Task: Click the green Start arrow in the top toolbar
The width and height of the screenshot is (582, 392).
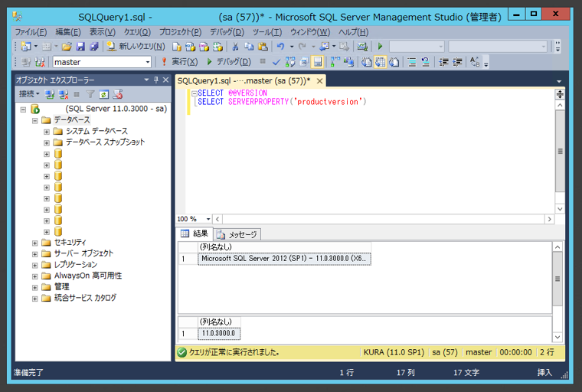Action: pyautogui.click(x=380, y=47)
